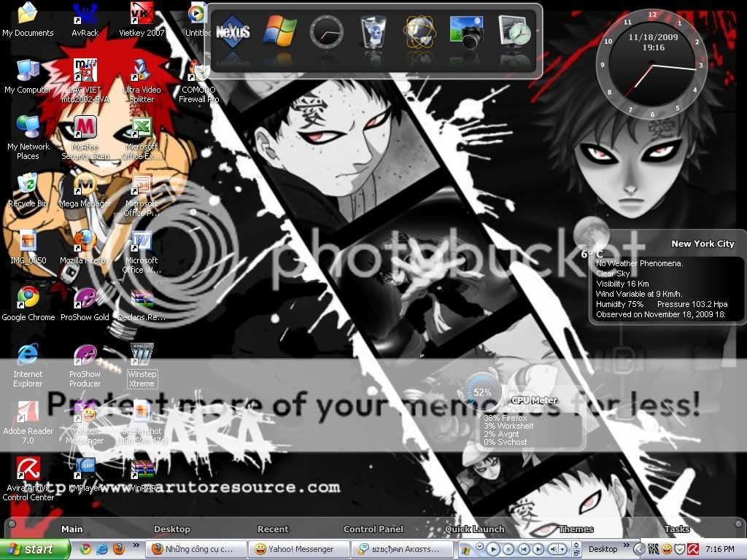The image size is (747, 560).
Task: Open McAfee Security Scan shortcut
Action: tap(85, 138)
